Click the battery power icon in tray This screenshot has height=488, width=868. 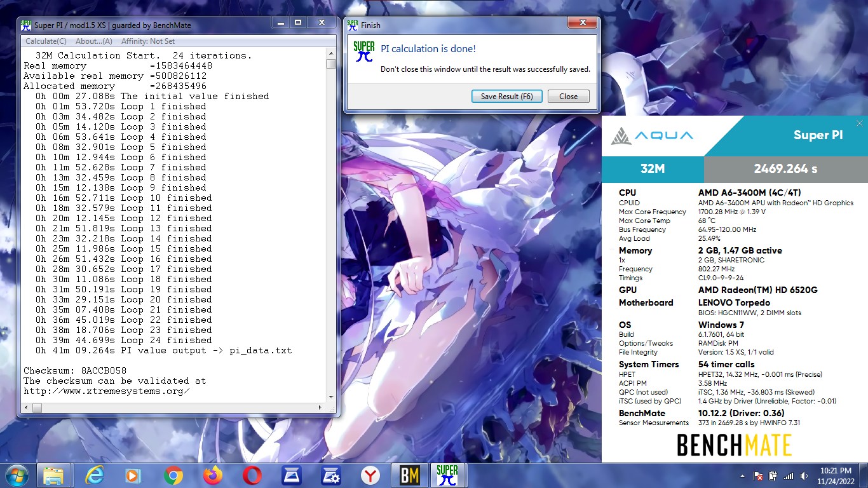click(773, 476)
